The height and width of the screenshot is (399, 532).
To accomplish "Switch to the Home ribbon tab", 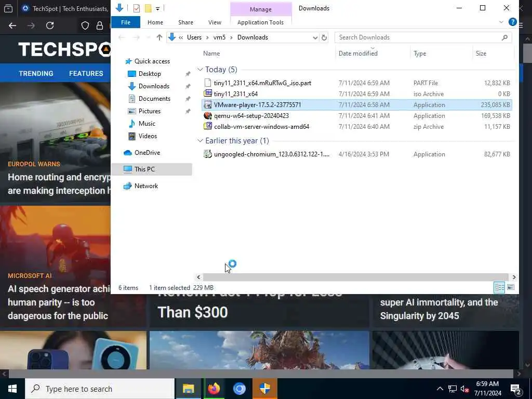I will pos(155,22).
